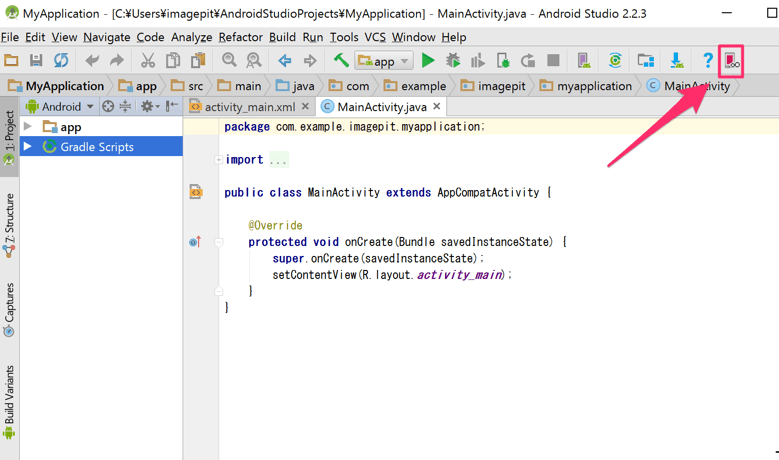
Task: Toggle the Build Variants tool window
Action: tap(9, 402)
